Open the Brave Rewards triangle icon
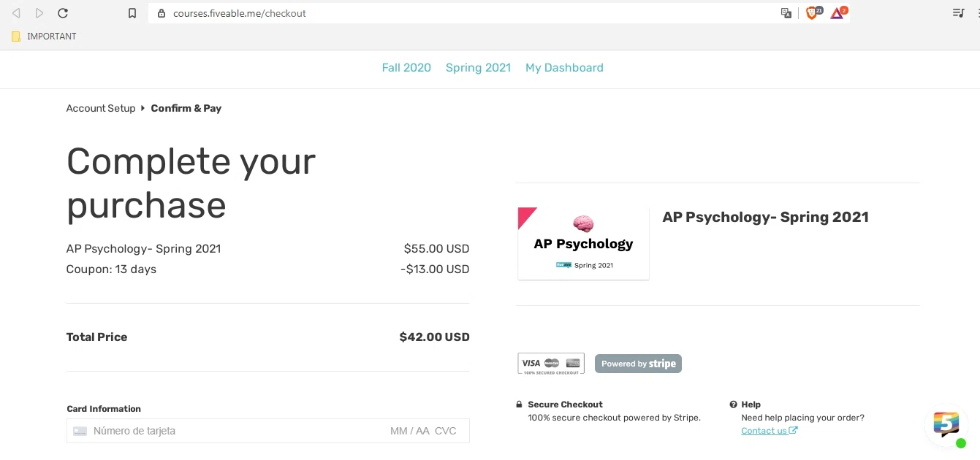This screenshot has width=980, height=460. click(838, 13)
